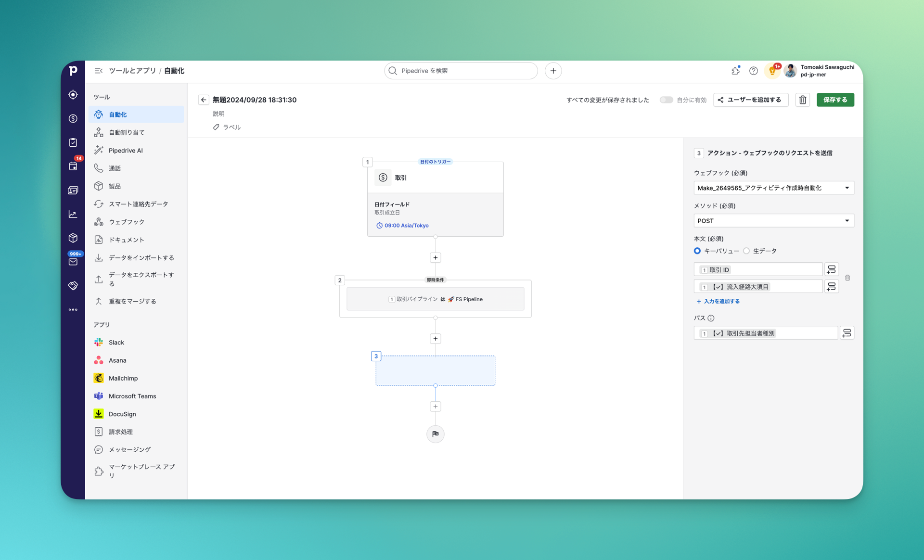924x560 pixels.
Task: Open Leads target icon in left rail
Action: click(x=73, y=95)
